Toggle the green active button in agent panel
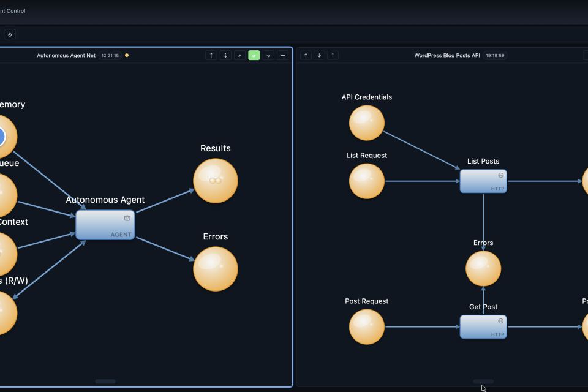Image resolution: width=588 pixels, height=392 pixels. [x=254, y=55]
